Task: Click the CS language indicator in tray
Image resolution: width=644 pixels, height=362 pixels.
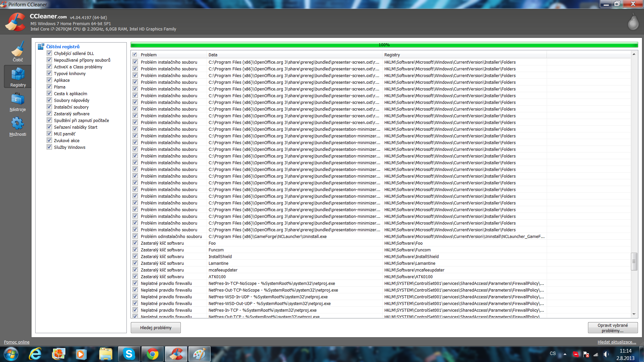Action: tap(553, 354)
